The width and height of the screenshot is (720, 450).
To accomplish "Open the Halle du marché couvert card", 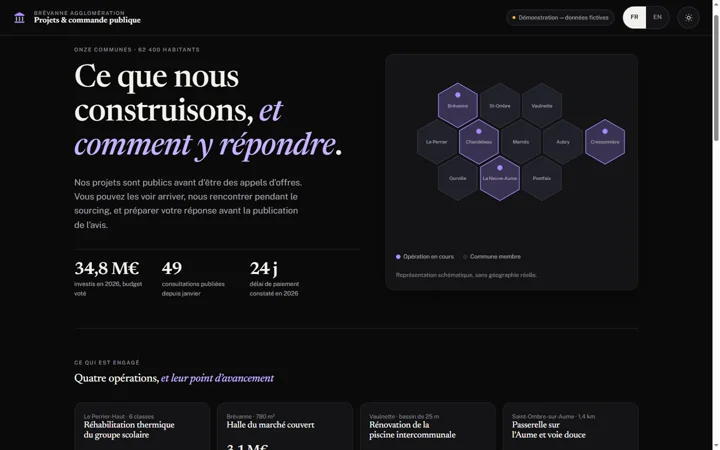I will pos(285,426).
